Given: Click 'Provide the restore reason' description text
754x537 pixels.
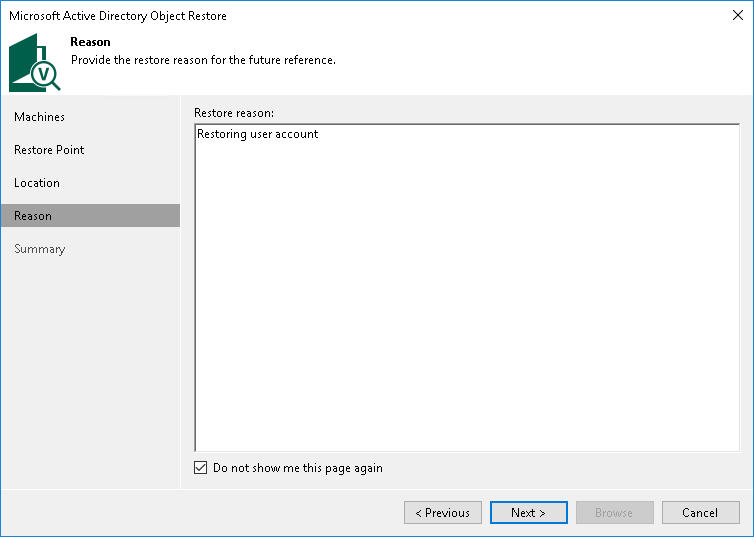Looking at the screenshot, I should tap(203, 60).
